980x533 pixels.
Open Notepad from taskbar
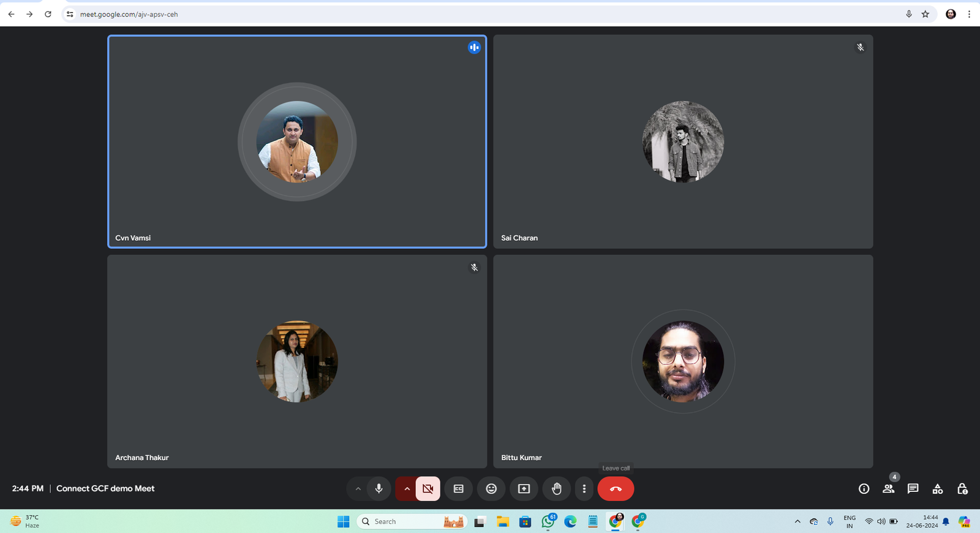click(593, 521)
